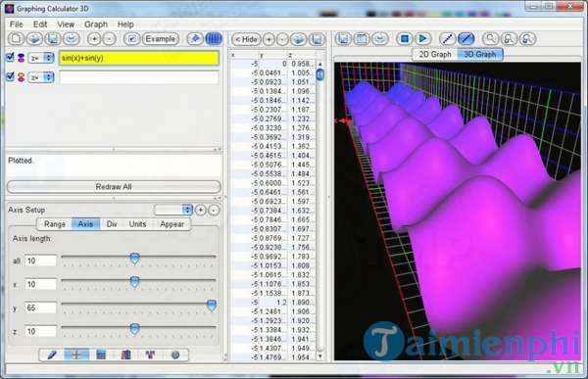Select the Div tab in Axis Setup

[112, 224]
